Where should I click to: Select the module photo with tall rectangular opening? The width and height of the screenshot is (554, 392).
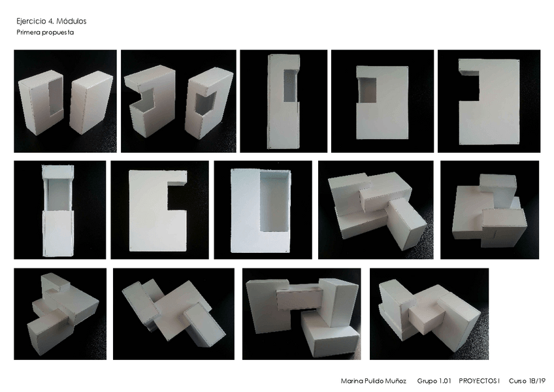(x=263, y=210)
